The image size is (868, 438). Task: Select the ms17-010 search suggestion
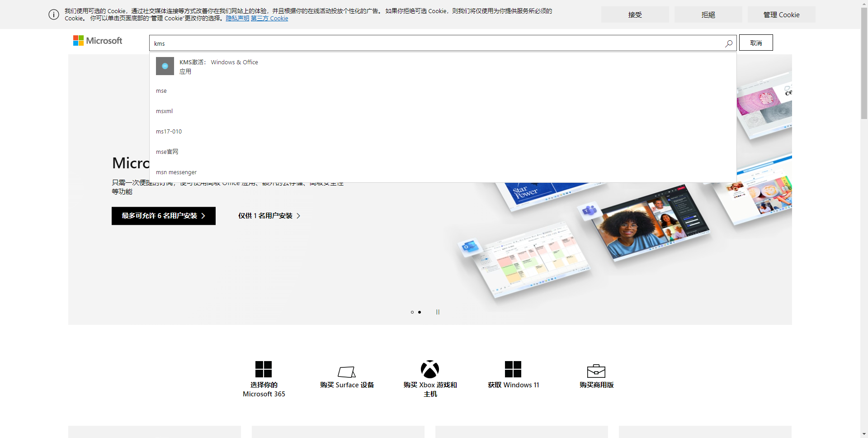coord(443,132)
